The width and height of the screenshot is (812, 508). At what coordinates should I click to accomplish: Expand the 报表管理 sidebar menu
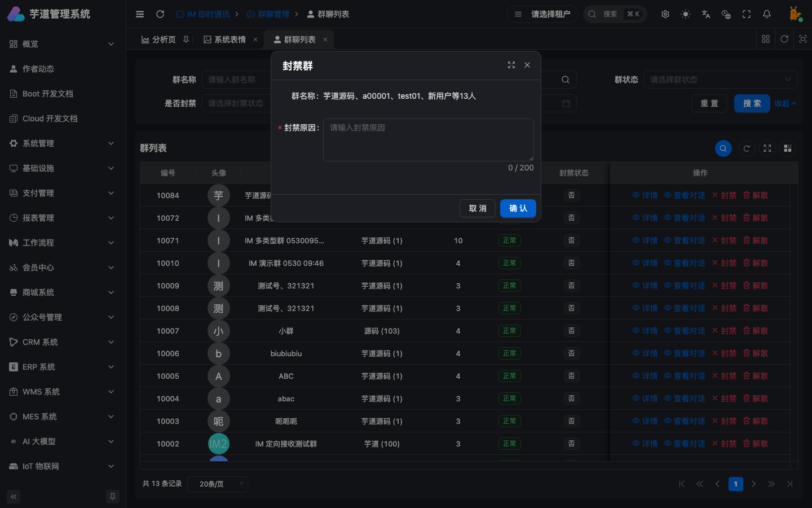click(x=63, y=218)
